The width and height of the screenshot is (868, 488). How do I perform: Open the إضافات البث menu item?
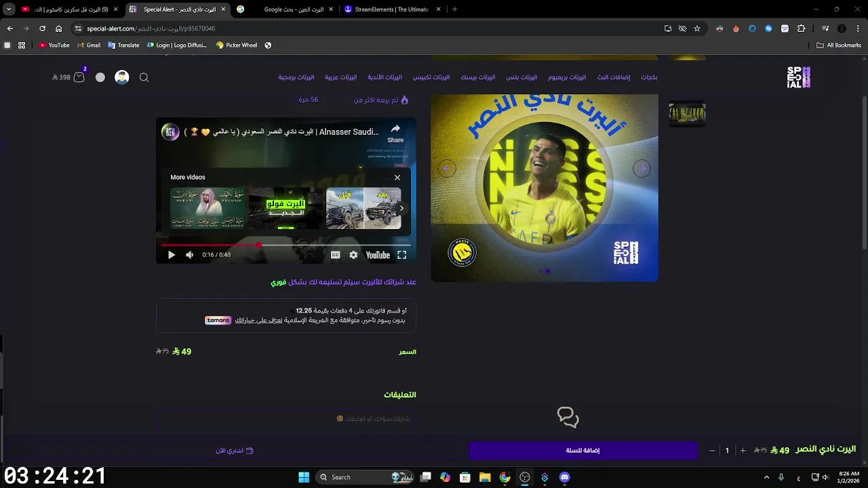(x=613, y=77)
